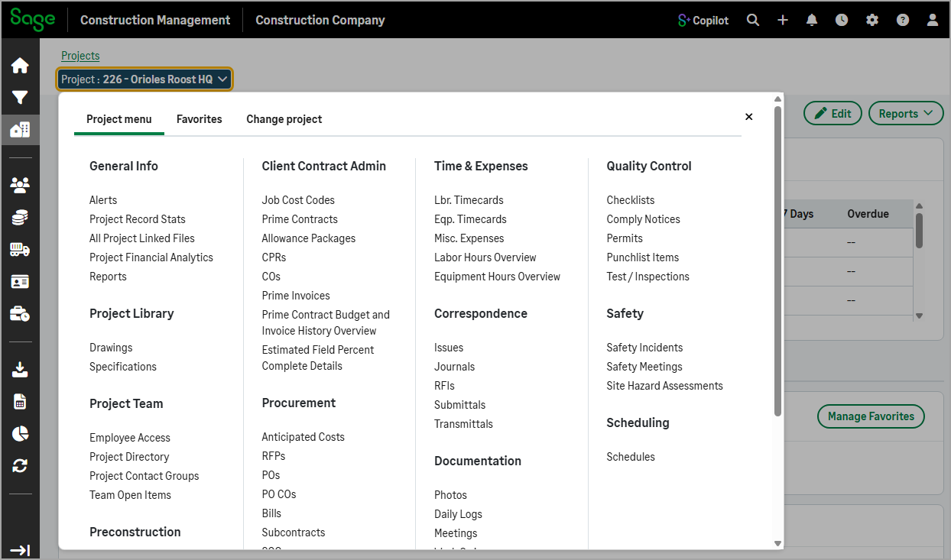Click the Sage logo
This screenshot has height=560, width=951.
(x=33, y=19)
